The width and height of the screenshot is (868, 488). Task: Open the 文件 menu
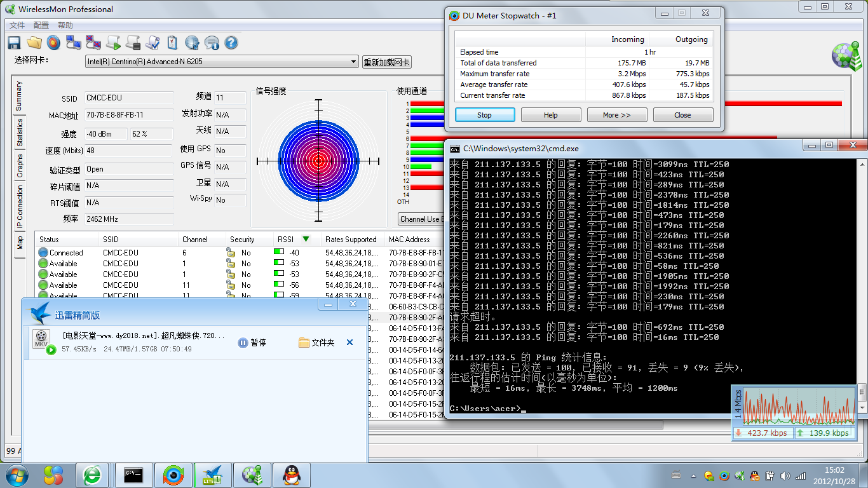point(17,25)
